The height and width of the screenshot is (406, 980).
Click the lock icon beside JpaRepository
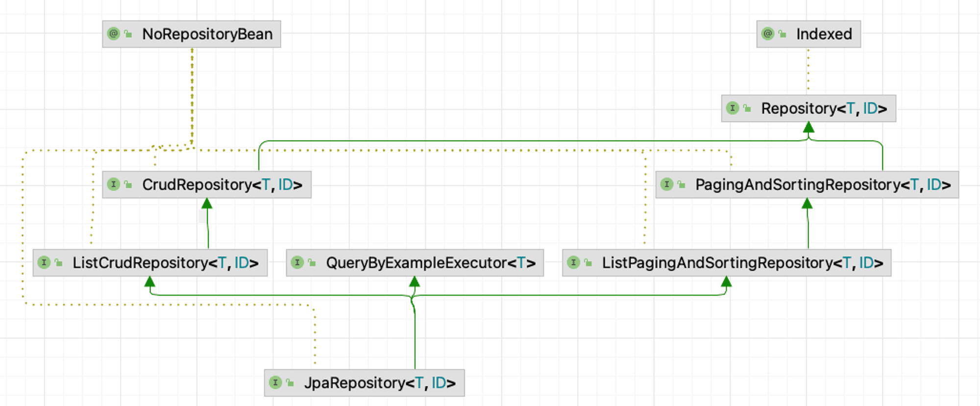290,383
